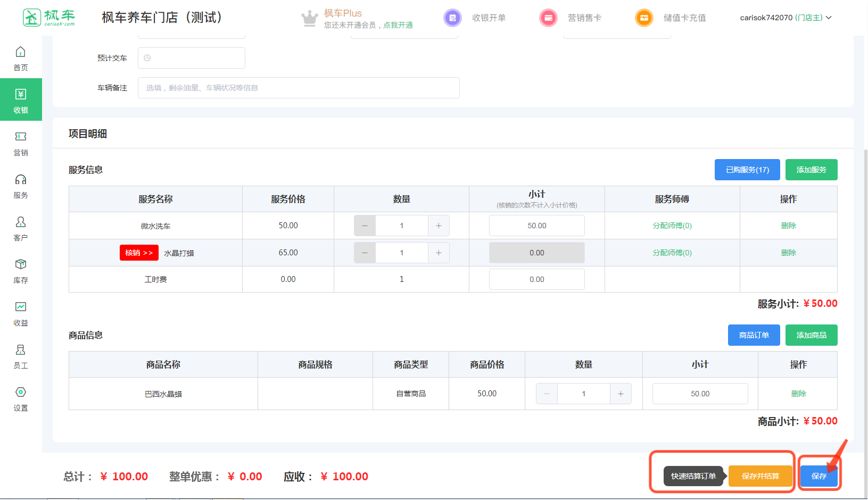Open the 设置 settings sidebar icon
The width and height of the screenshot is (868, 500).
point(21,398)
